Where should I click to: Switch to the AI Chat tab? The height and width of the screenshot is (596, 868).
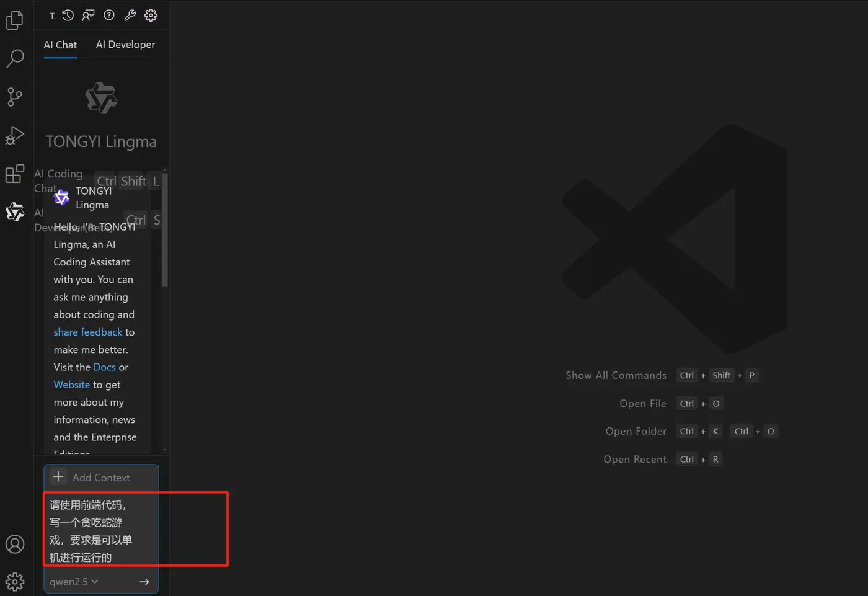(60, 45)
